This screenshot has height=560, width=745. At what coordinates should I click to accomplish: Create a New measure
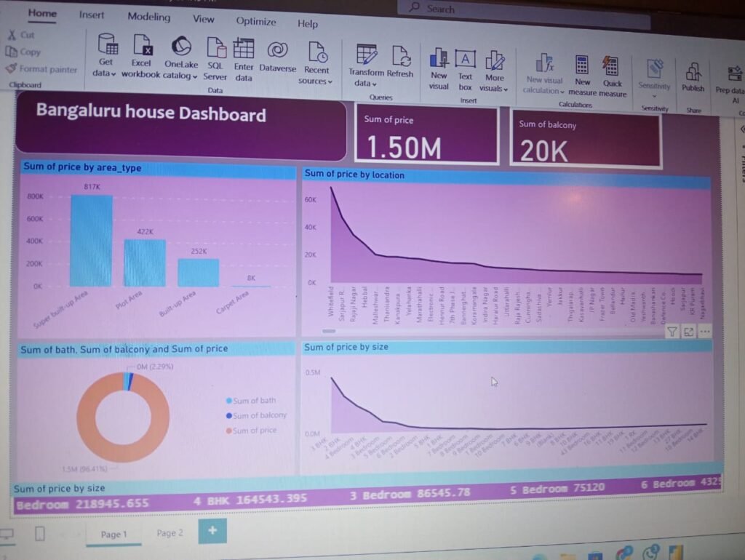pos(582,65)
